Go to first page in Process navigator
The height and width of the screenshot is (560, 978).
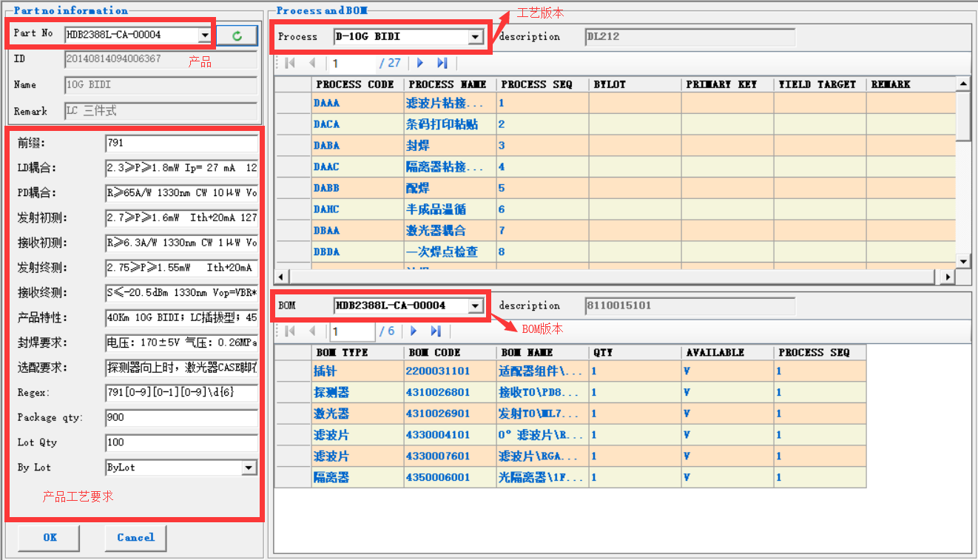click(290, 64)
